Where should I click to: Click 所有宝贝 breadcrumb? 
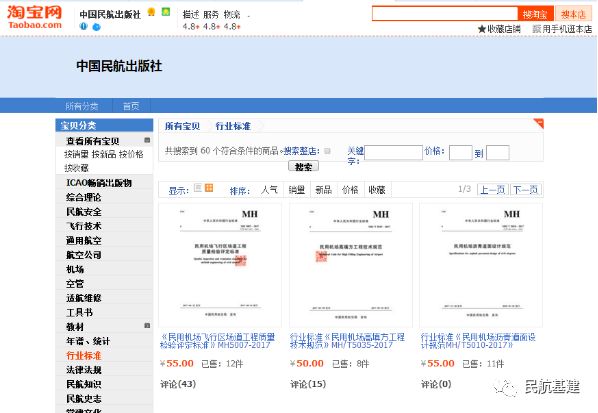point(182,126)
